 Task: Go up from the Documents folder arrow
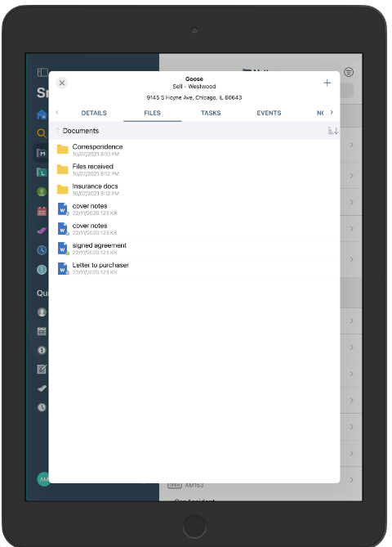57,131
